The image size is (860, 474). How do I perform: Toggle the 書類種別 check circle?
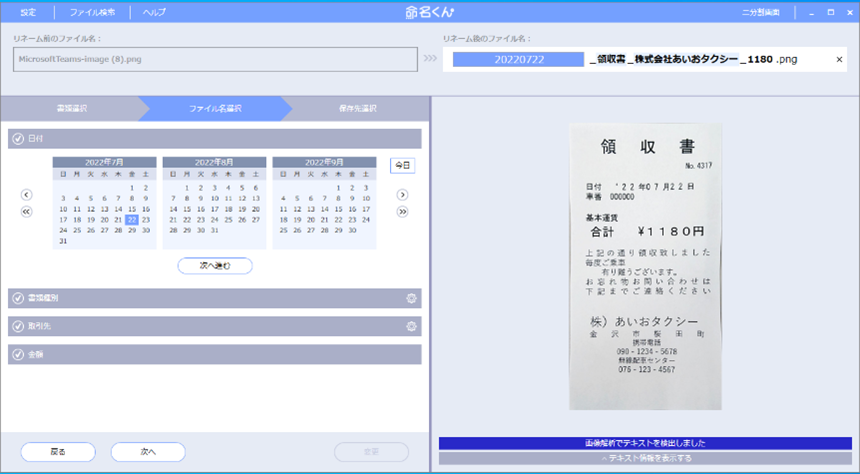pyautogui.click(x=18, y=298)
